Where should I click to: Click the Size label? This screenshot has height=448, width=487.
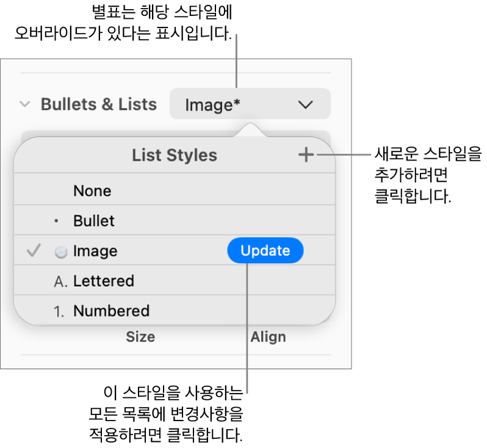(x=140, y=337)
